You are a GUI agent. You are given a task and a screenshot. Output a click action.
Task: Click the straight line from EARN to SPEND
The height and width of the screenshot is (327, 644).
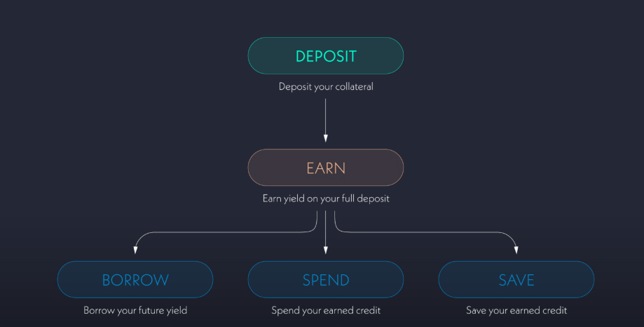click(326, 228)
